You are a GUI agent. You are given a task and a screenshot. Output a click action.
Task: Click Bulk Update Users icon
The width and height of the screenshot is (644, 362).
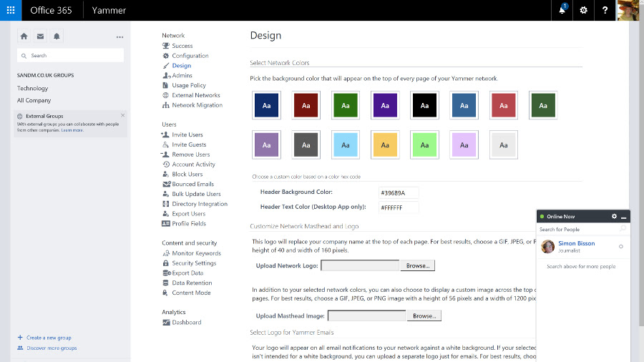point(165,194)
